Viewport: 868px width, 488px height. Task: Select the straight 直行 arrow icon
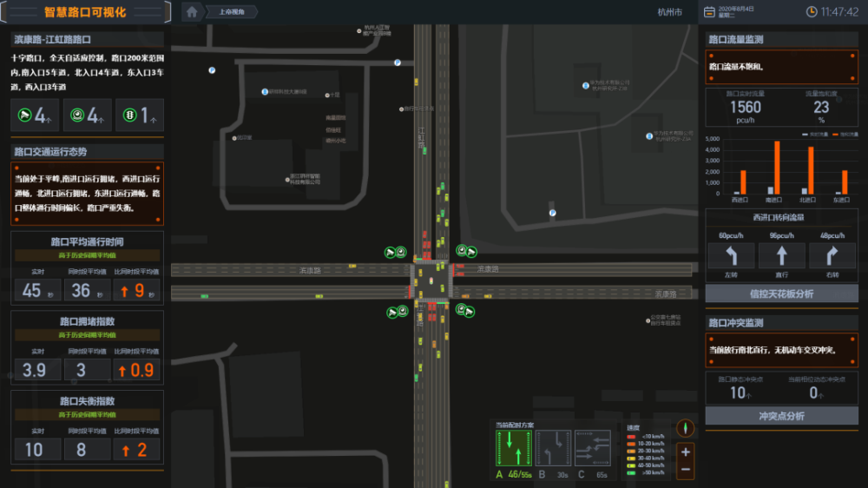click(x=782, y=256)
